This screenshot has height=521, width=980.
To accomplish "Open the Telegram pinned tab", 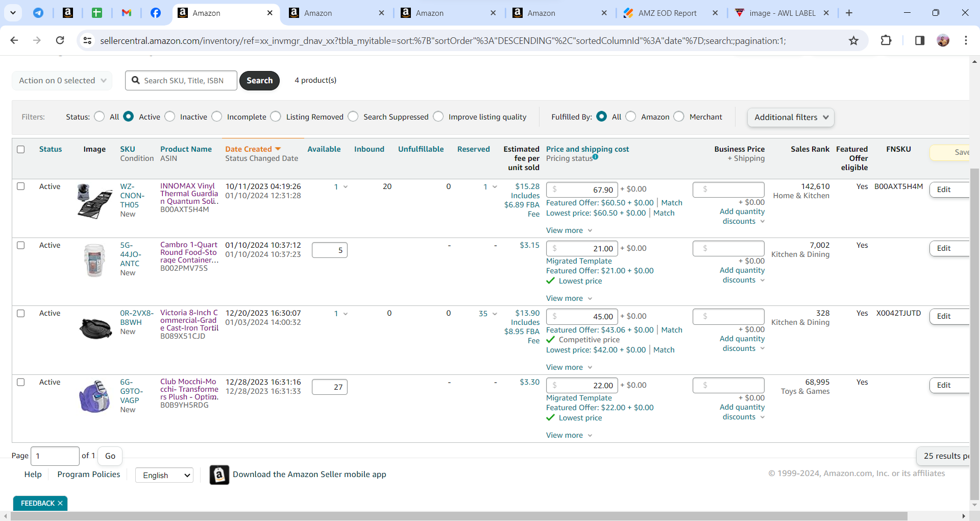I will 38,13.
